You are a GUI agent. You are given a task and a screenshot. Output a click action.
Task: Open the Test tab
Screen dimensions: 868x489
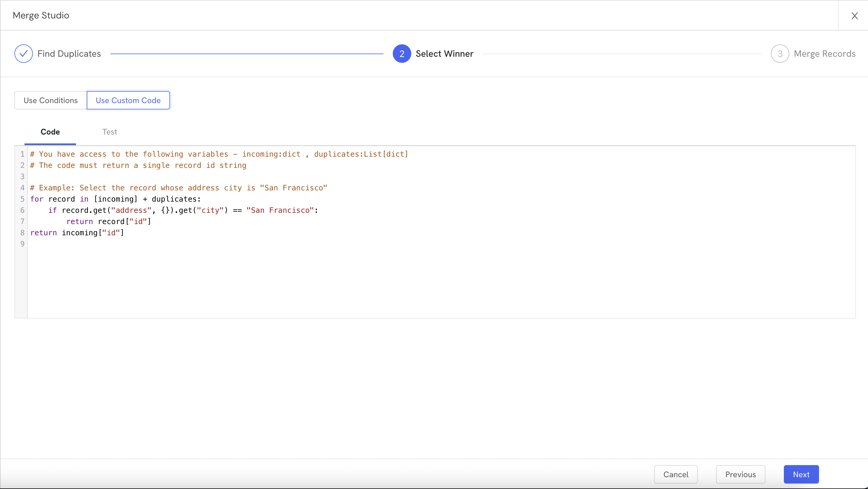pyautogui.click(x=110, y=132)
